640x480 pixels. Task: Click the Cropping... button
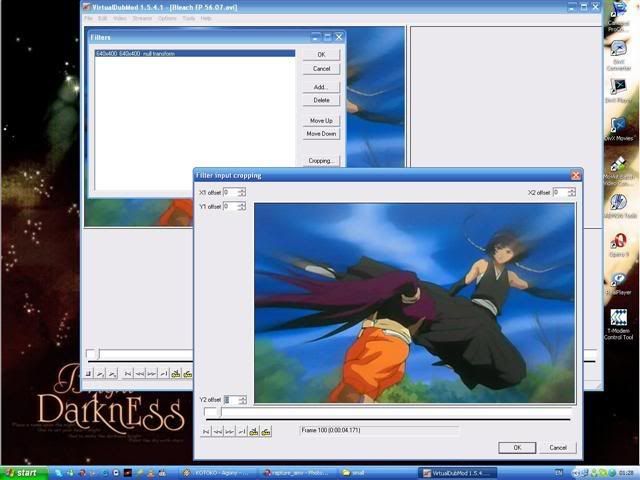(x=321, y=161)
